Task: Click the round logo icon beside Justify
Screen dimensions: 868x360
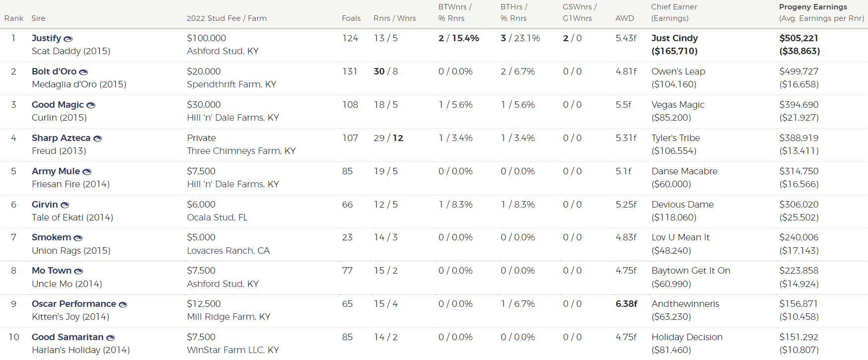Action: [x=68, y=39]
